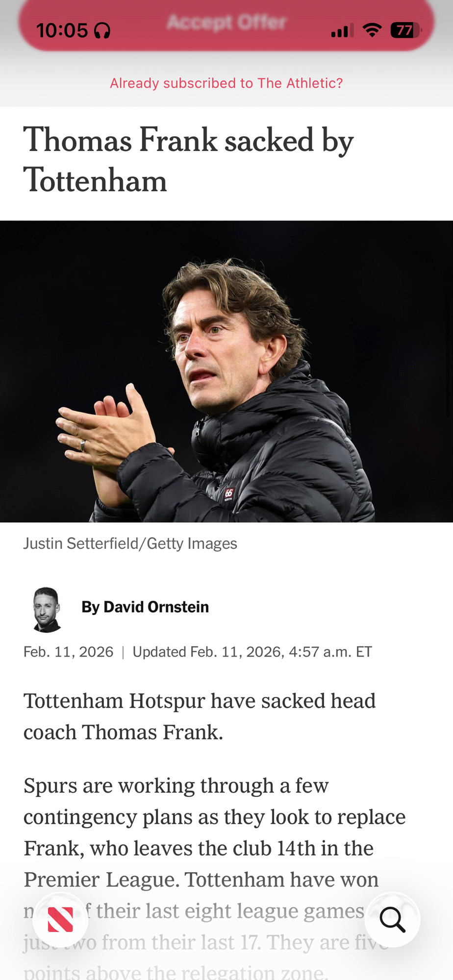Tap the Apple News logo button
The height and width of the screenshot is (980, 453).
click(60, 920)
